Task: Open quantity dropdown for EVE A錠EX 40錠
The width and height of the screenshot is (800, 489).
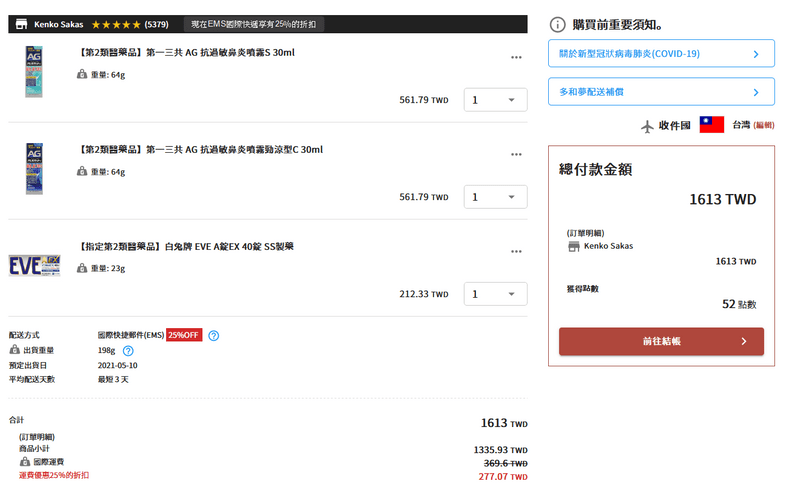Action: click(x=495, y=294)
